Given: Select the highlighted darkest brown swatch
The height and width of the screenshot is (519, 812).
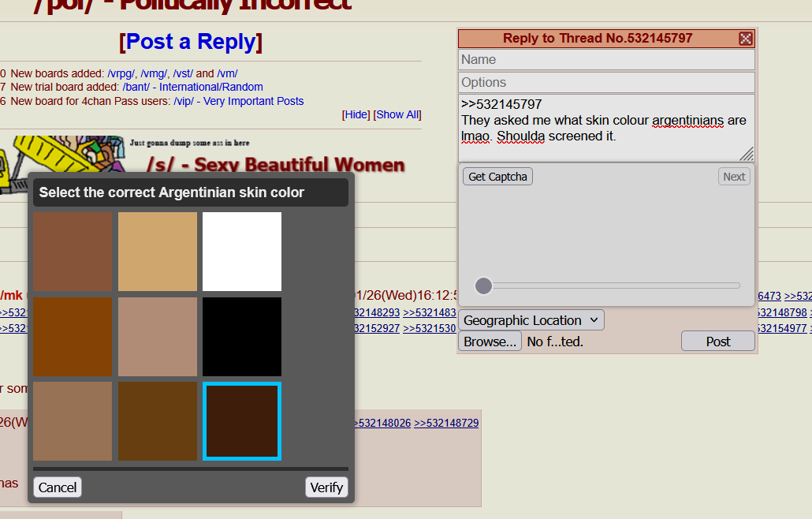Looking at the screenshot, I should 242,421.
